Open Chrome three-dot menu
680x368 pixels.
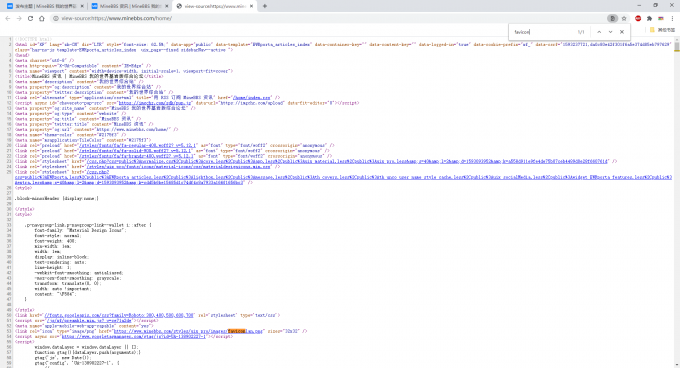tap(672, 18)
